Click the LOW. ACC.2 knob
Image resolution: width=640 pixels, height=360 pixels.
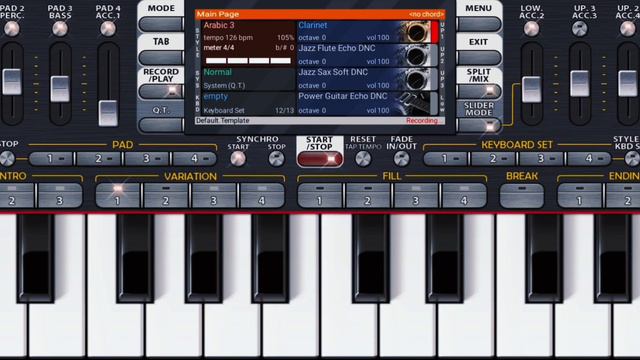coord(531,29)
